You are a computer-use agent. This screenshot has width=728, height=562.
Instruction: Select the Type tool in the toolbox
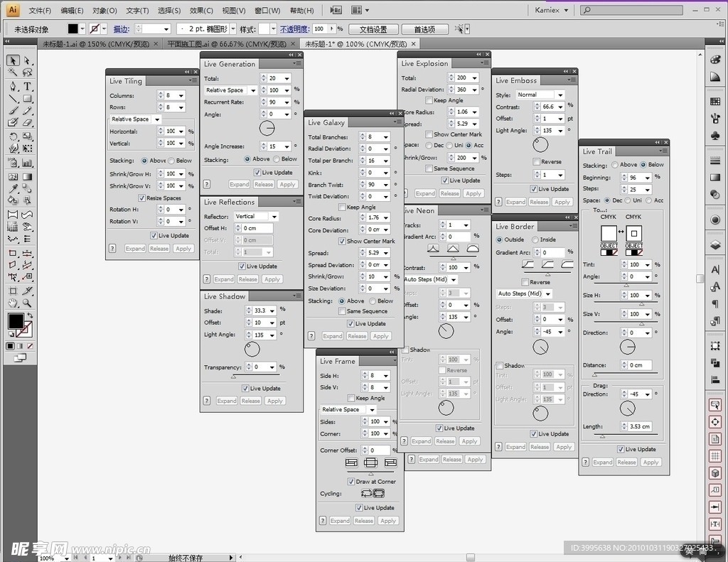coord(27,86)
